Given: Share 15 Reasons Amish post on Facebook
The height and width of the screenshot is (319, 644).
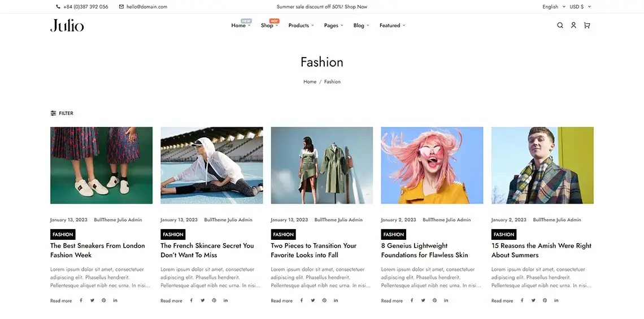Looking at the screenshot, I should (x=523, y=300).
